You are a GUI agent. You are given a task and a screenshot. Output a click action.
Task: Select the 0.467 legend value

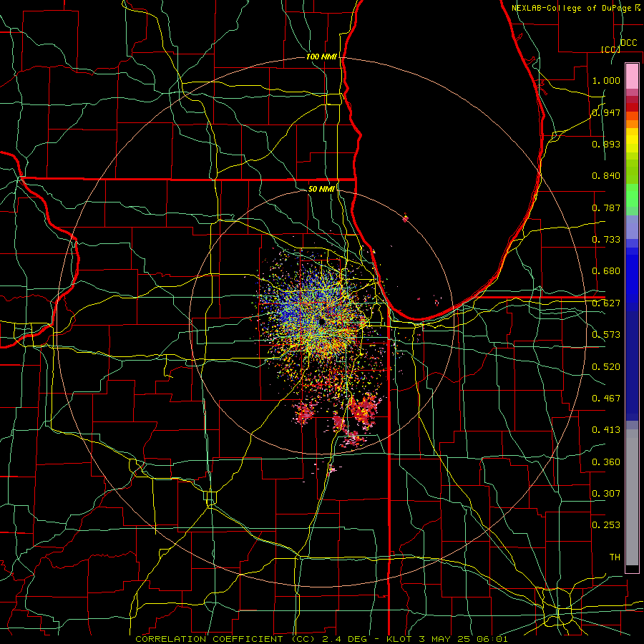tap(606, 399)
